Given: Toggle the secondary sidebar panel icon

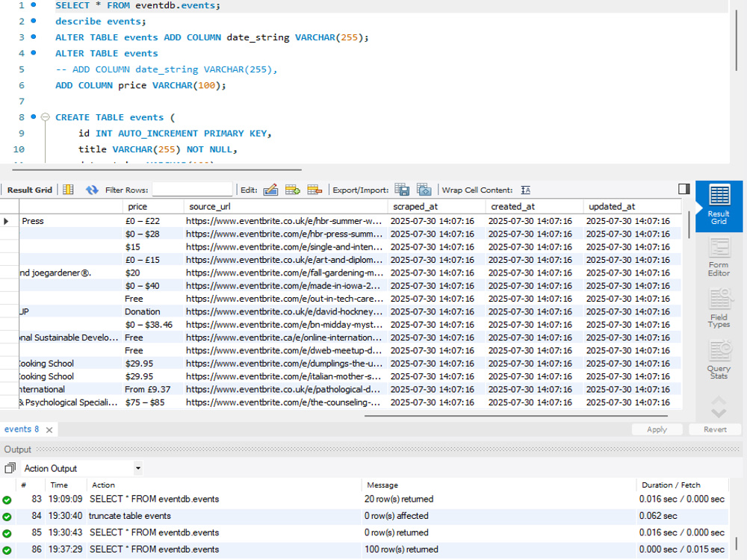Looking at the screenshot, I should 684,189.
